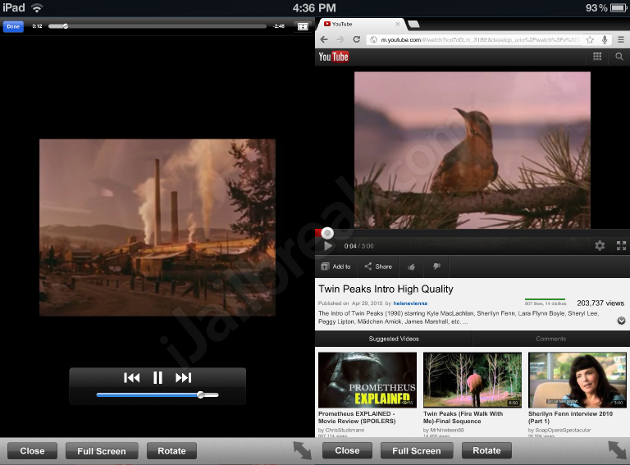The width and height of the screenshot is (630, 465).
Task: Open Twin Peaks Fire Walk With Me thumbnail
Action: [472, 380]
